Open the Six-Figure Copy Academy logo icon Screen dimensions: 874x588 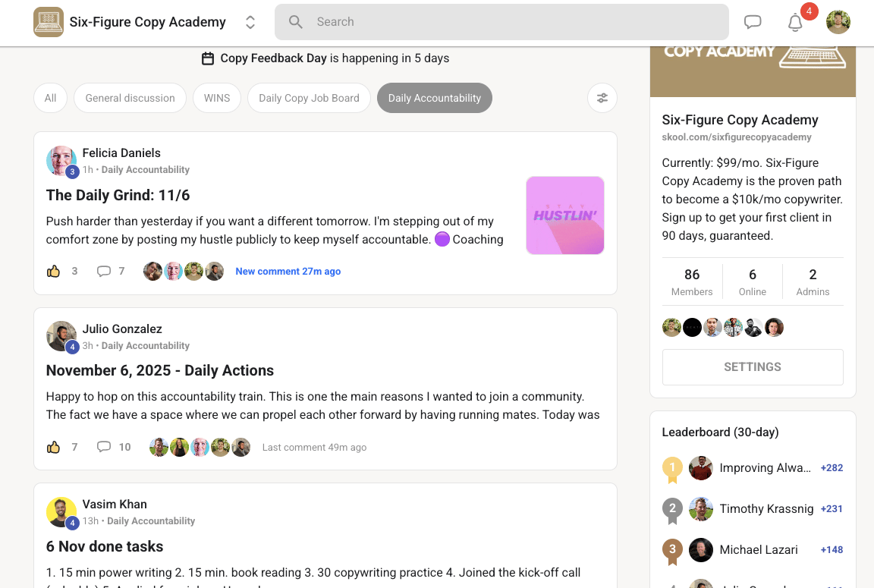pos(49,22)
